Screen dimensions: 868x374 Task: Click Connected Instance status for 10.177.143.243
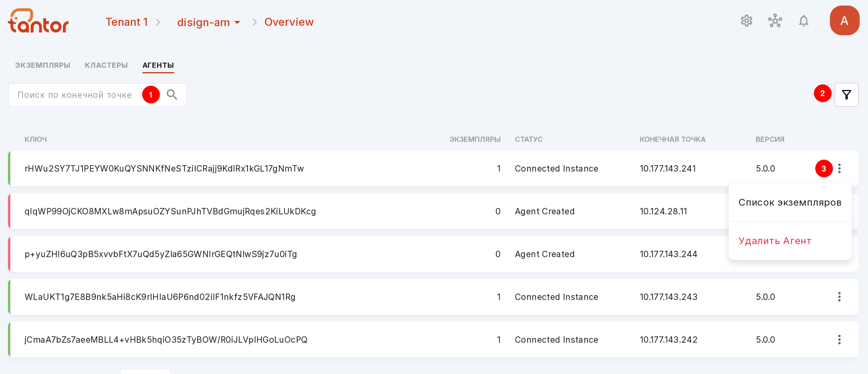556,297
